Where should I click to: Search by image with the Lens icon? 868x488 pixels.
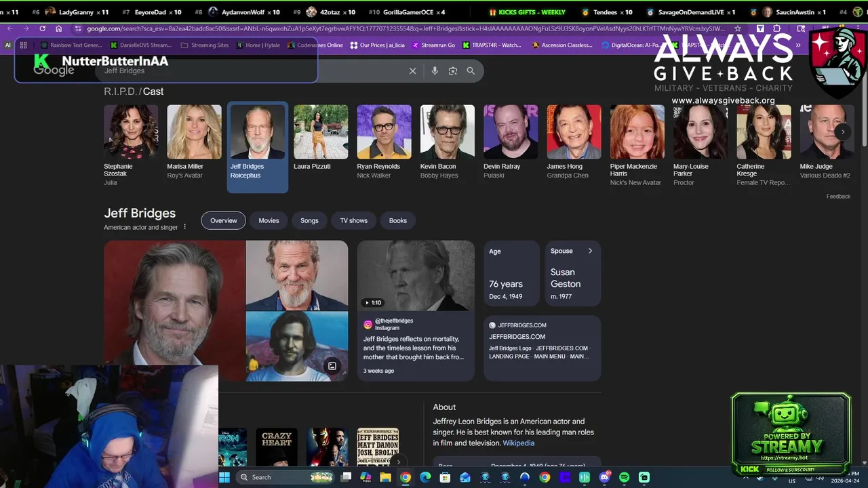point(453,70)
